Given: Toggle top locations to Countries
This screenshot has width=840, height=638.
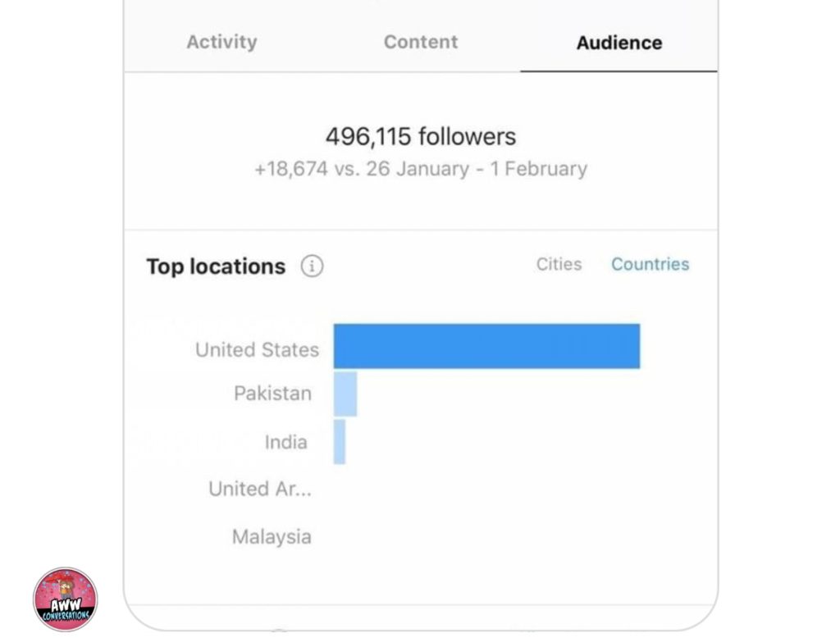Looking at the screenshot, I should [650, 264].
